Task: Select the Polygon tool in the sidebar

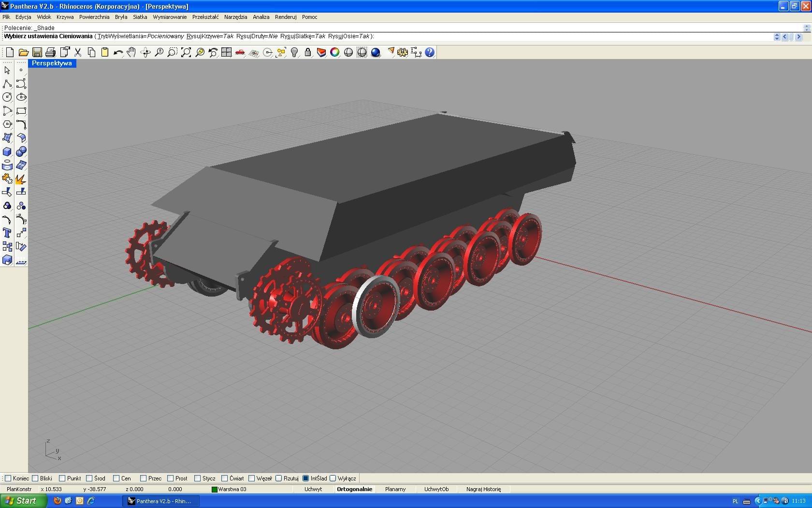Action: pyautogui.click(x=7, y=124)
